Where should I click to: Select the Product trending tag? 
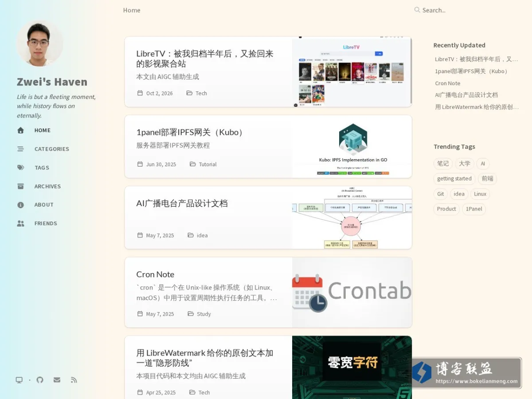446,209
